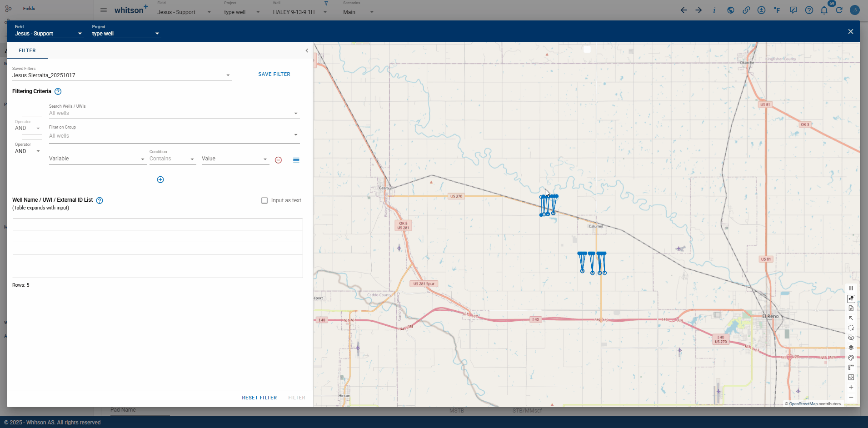Remove the filter row with red minus icon
Viewport: 868px width, 428px height.
(x=278, y=160)
